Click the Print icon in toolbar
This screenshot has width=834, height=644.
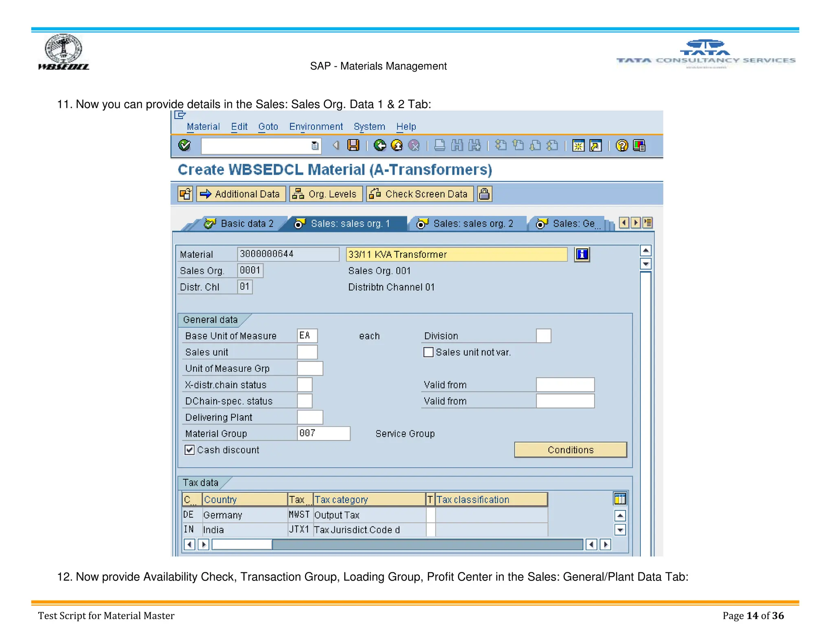point(439,145)
